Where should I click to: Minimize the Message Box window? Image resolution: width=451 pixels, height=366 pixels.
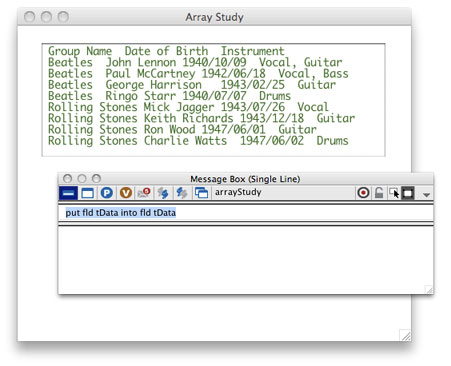(x=82, y=179)
